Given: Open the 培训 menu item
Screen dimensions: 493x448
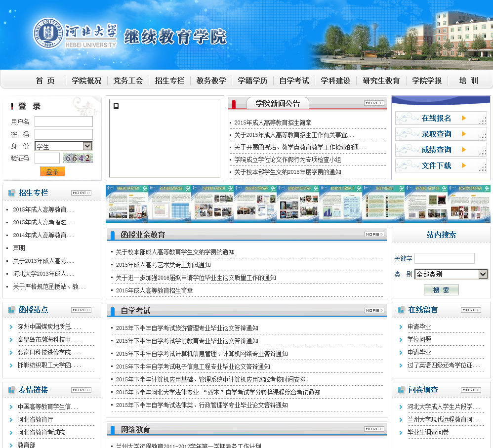Looking at the screenshot, I should point(468,81).
